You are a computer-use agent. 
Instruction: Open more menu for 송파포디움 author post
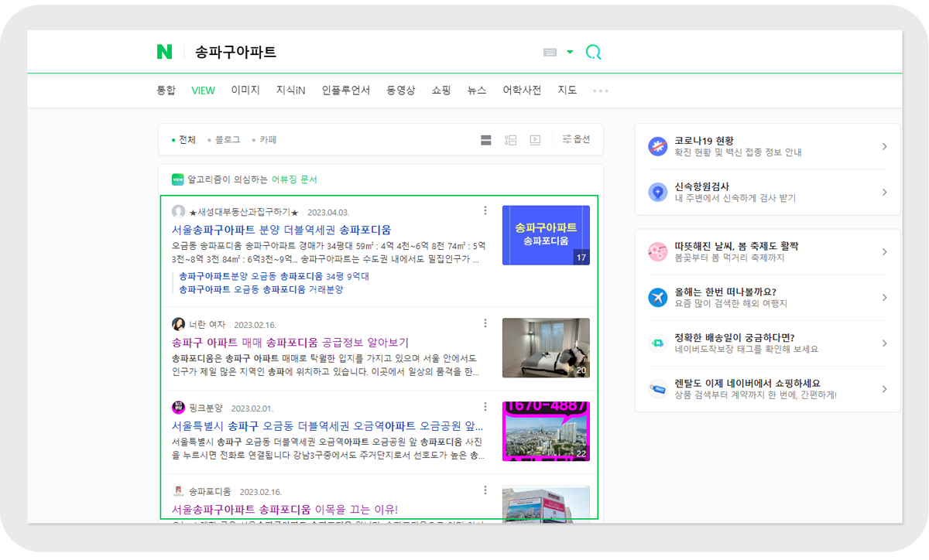(x=485, y=490)
